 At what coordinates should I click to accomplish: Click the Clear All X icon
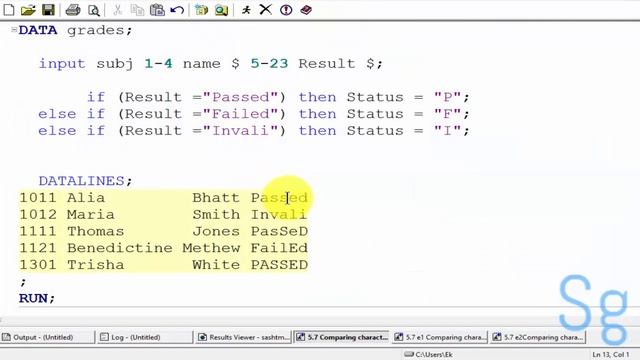click(x=266, y=9)
